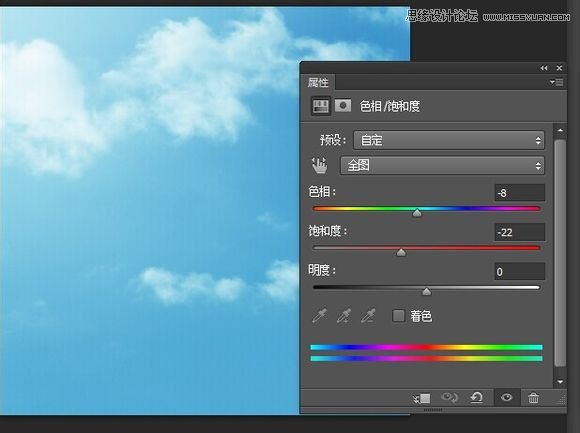Screen dimensions: 580x433
Task: Click the 色相/饱和度 title text
Action: click(x=390, y=106)
